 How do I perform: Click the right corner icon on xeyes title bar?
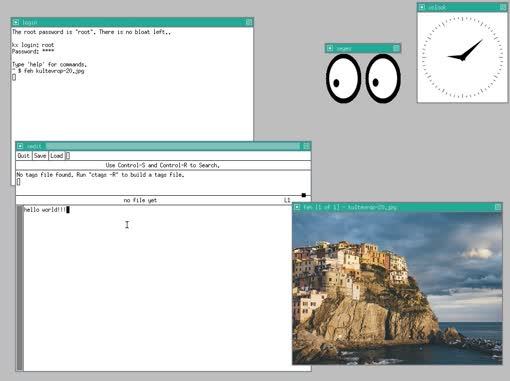pos(396,48)
